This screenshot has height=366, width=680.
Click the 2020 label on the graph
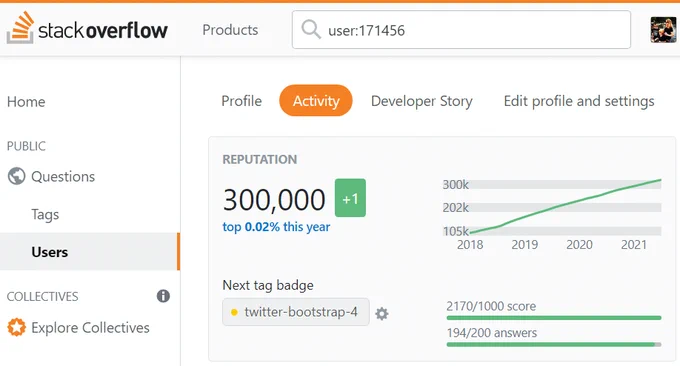pos(579,245)
